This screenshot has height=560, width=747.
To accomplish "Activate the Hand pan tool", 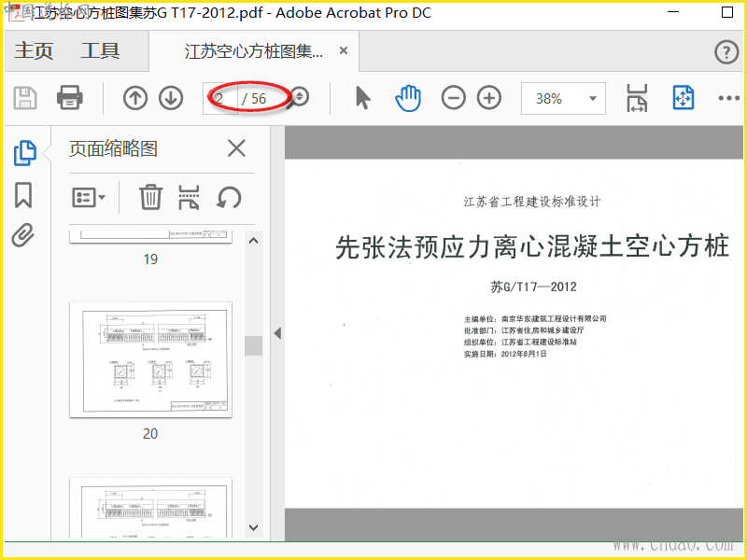I will pos(408,98).
